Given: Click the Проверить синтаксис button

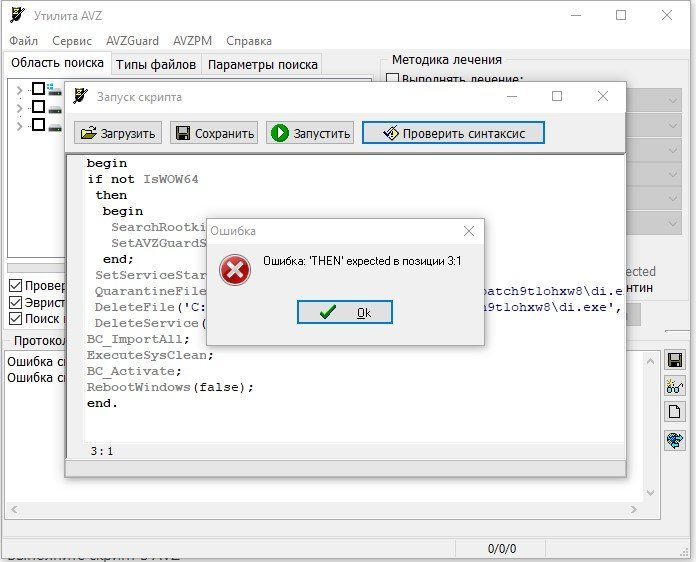Looking at the screenshot, I should (x=453, y=133).
